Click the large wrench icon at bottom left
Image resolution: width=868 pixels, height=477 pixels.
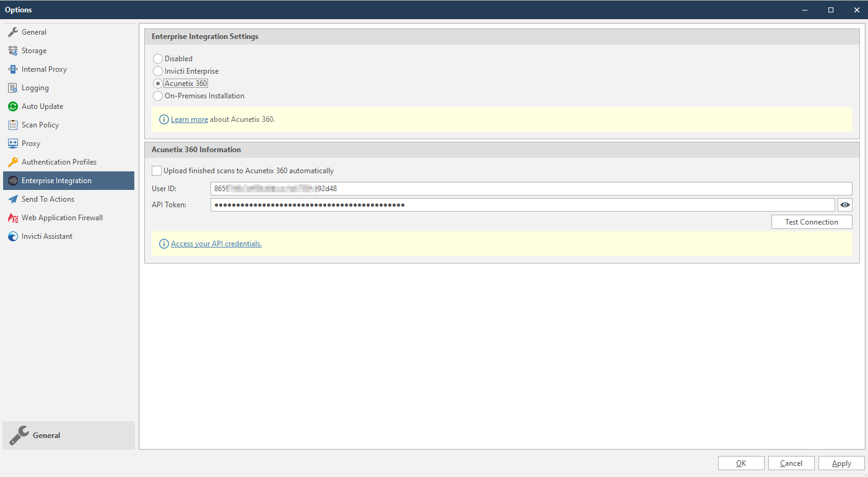(x=19, y=436)
